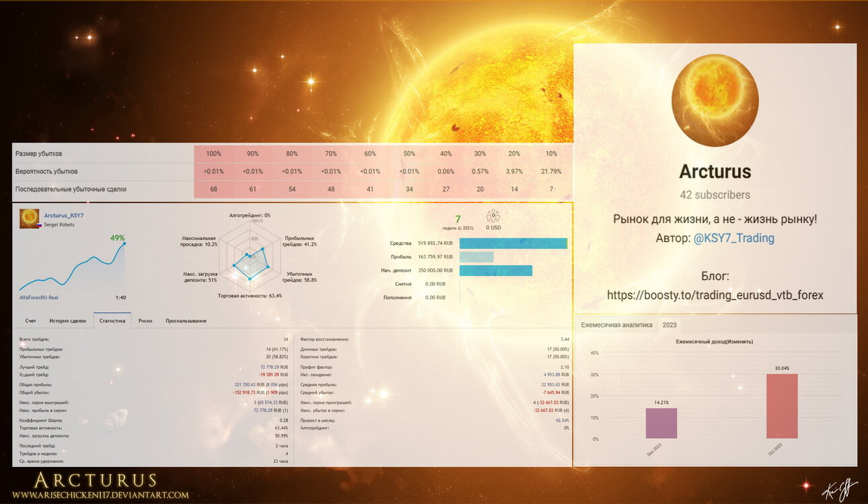Open the boosty.to/trading_eurusd_vtb_forex blog link
This screenshot has width=868, height=504.
pyautogui.click(x=715, y=295)
